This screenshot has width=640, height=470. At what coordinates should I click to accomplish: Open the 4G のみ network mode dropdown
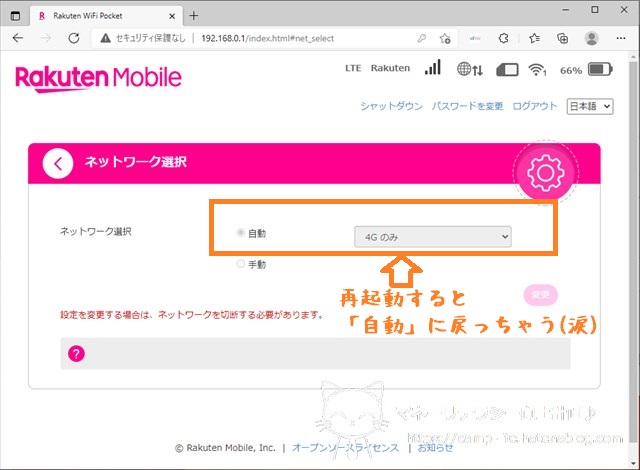[x=433, y=237]
